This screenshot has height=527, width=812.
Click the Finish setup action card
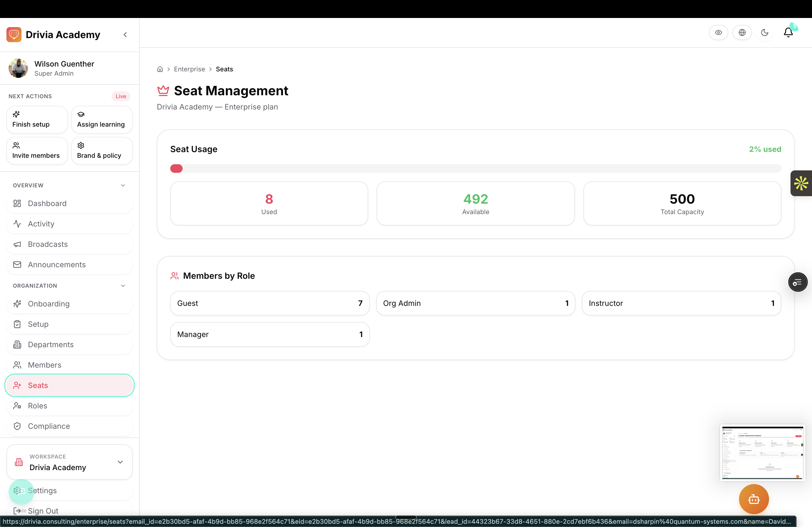tap(37, 120)
